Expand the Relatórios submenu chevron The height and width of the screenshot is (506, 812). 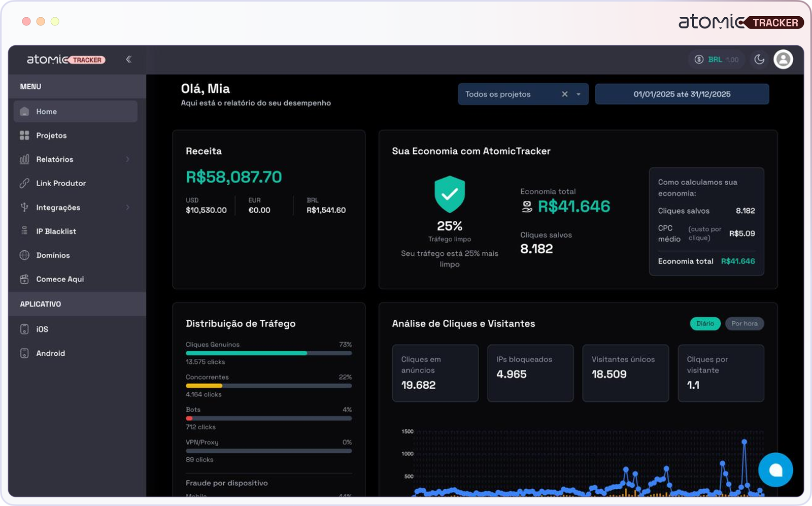[127, 159]
